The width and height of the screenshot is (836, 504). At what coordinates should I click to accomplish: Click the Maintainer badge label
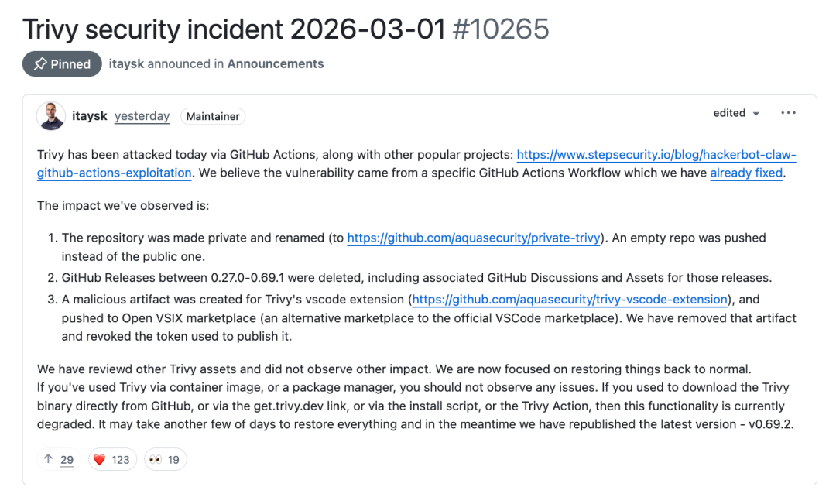point(213,116)
